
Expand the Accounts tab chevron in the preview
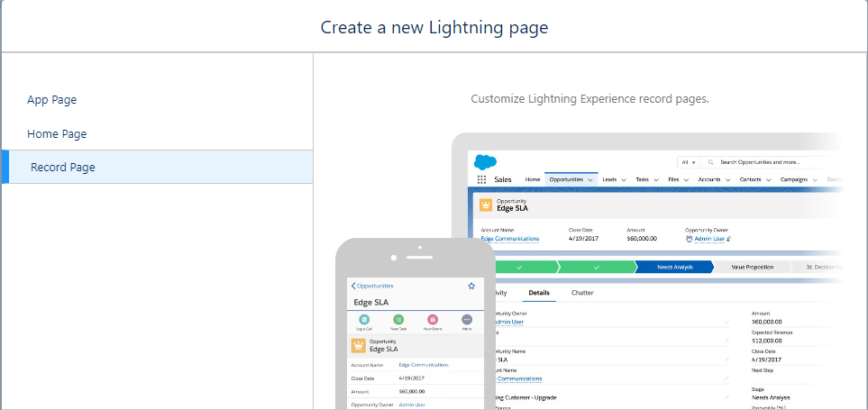click(x=728, y=180)
